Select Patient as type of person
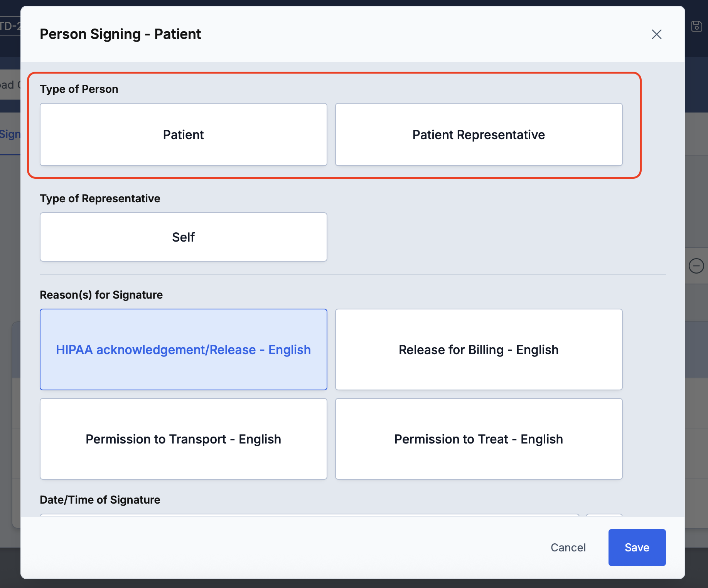This screenshot has height=588, width=708. [x=183, y=134]
